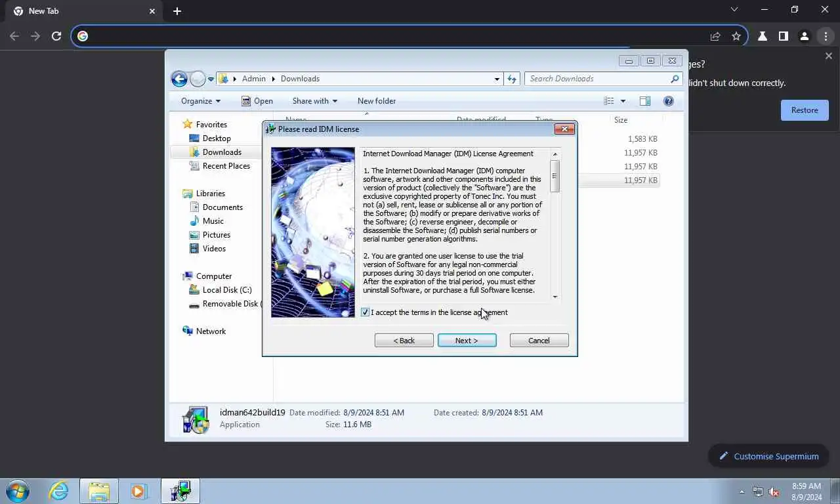Toggle the browser side panel icon

tap(783, 36)
